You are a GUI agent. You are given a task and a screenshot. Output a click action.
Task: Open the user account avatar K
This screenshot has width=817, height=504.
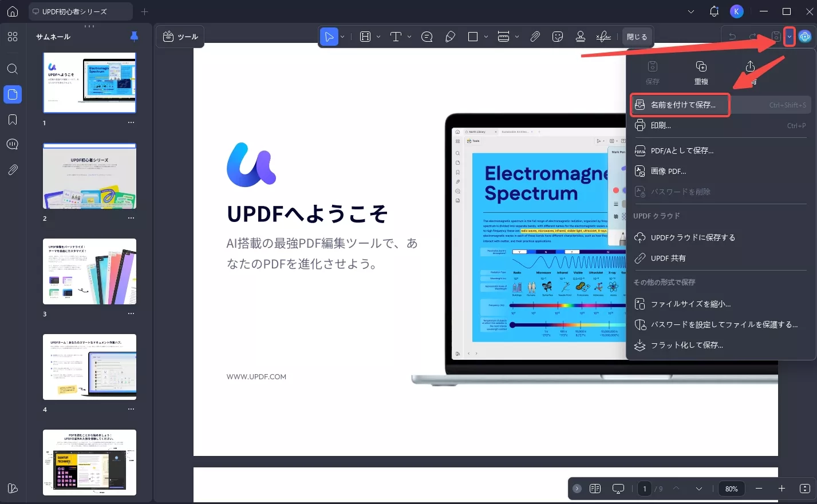737,11
